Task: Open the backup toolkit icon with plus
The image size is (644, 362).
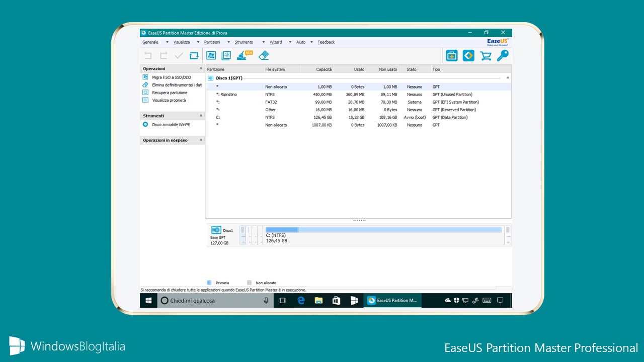Action: click(x=452, y=55)
